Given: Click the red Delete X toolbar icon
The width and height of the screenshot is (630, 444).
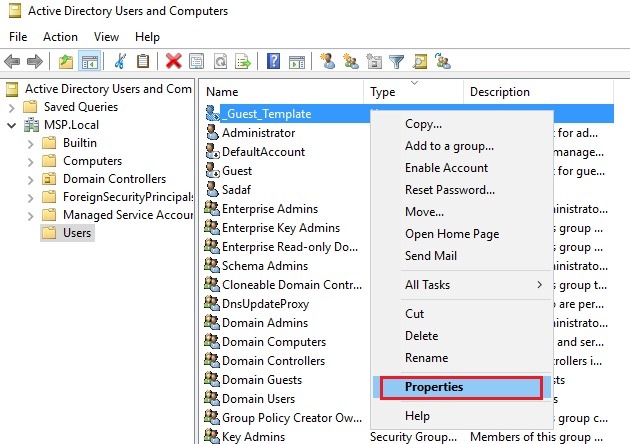Looking at the screenshot, I should pos(173,62).
